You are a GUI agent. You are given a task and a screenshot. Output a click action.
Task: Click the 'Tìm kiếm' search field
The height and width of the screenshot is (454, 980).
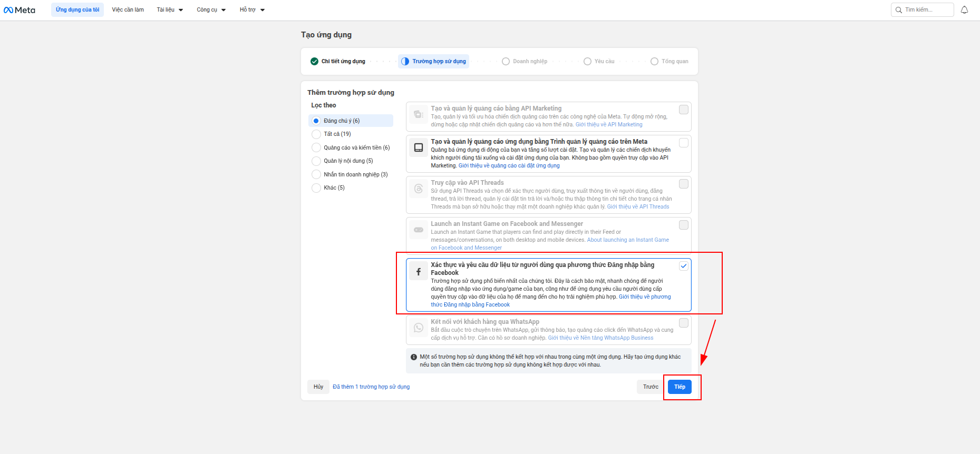click(x=925, y=10)
